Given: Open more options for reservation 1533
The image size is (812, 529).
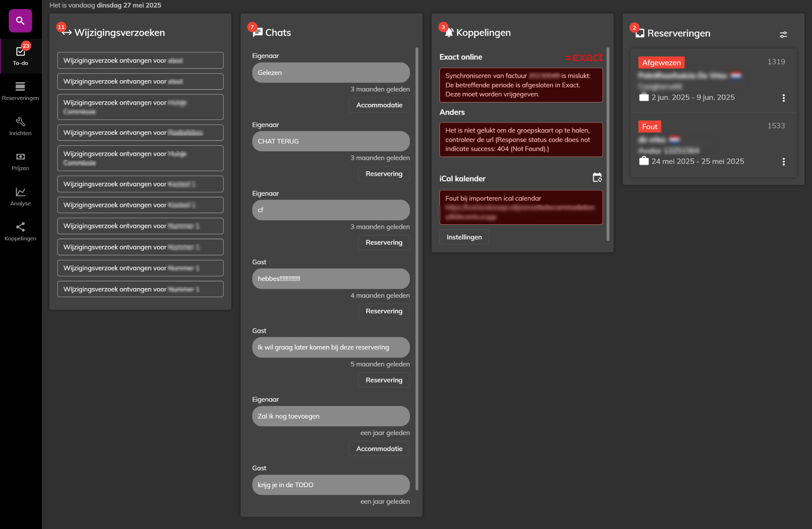Looking at the screenshot, I should click(783, 162).
